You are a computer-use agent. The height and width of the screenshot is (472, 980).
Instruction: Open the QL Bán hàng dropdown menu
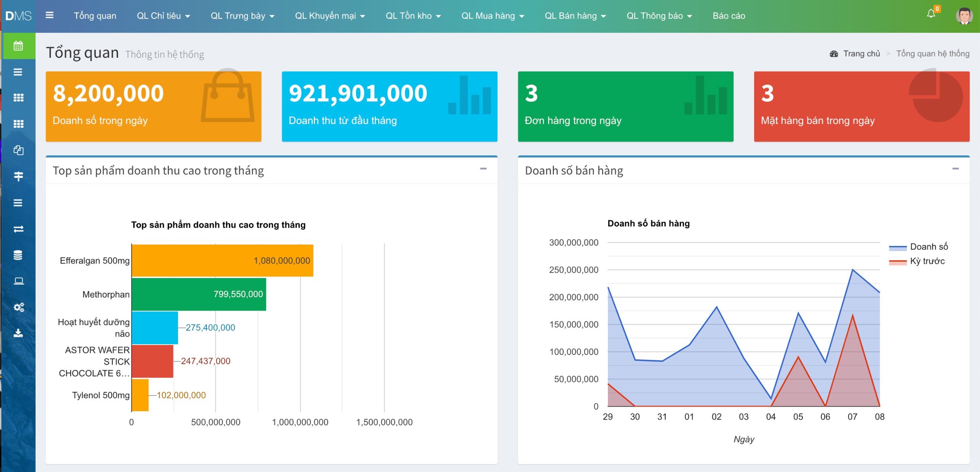(x=575, y=16)
